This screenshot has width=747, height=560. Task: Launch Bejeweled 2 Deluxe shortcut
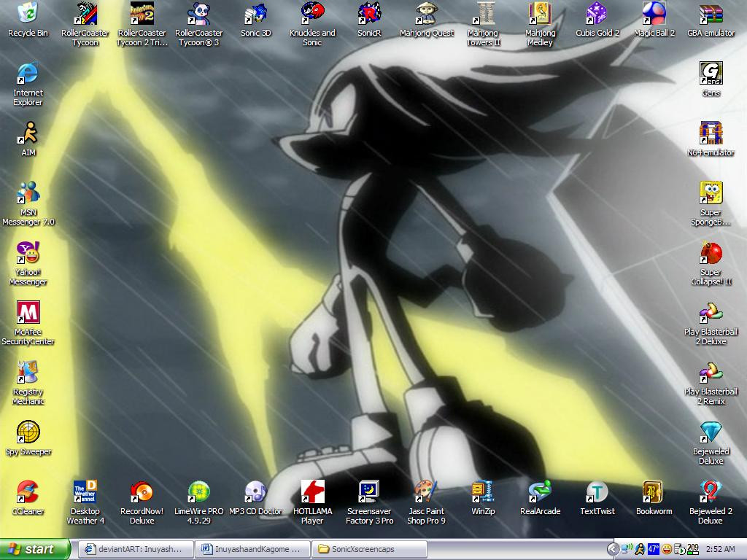click(711, 492)
